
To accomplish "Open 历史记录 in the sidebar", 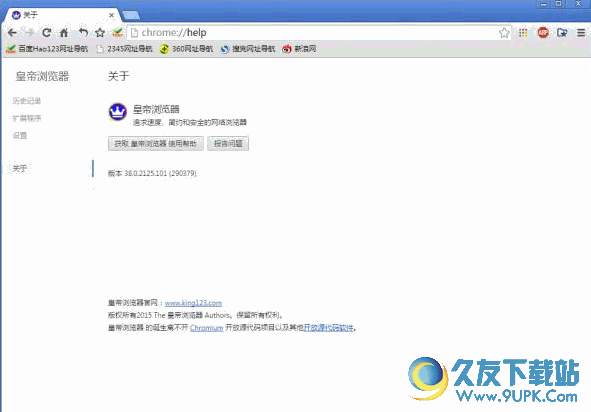I will (27, 101).
